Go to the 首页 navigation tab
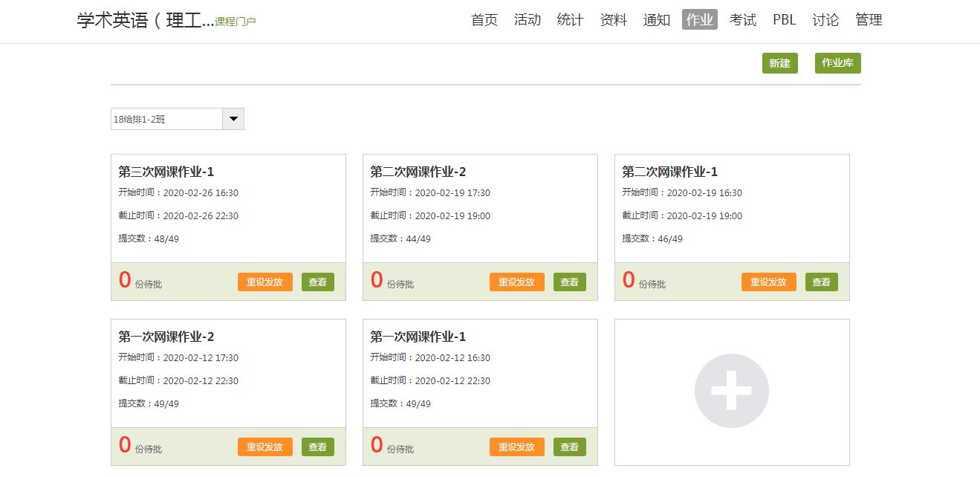980x477 pixels. click(484, 20)
